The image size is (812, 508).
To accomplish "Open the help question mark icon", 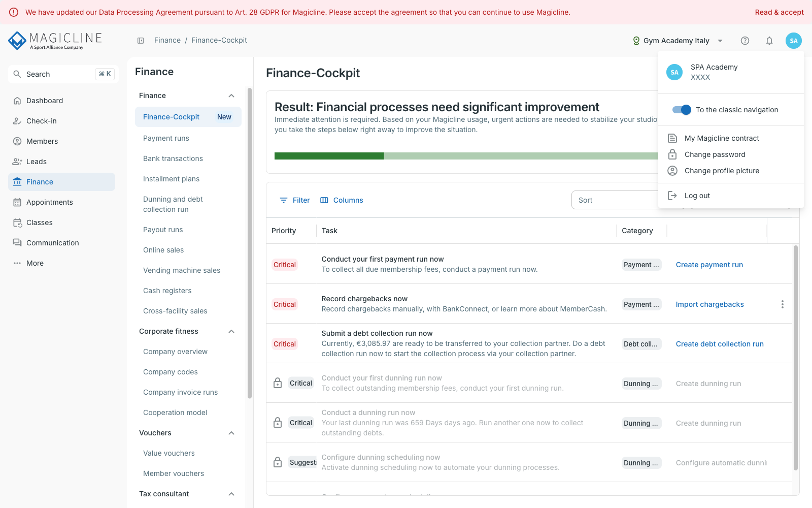I will (x=745, y=41).
